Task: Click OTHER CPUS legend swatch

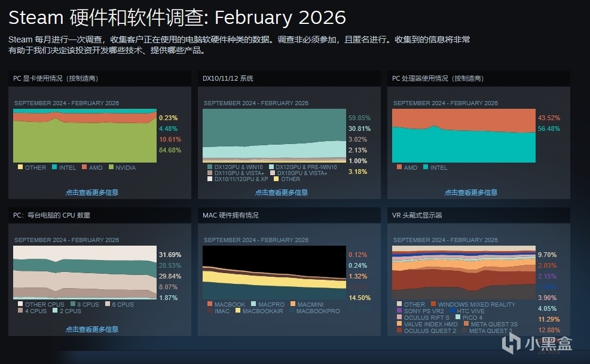Action: [20, 304]
